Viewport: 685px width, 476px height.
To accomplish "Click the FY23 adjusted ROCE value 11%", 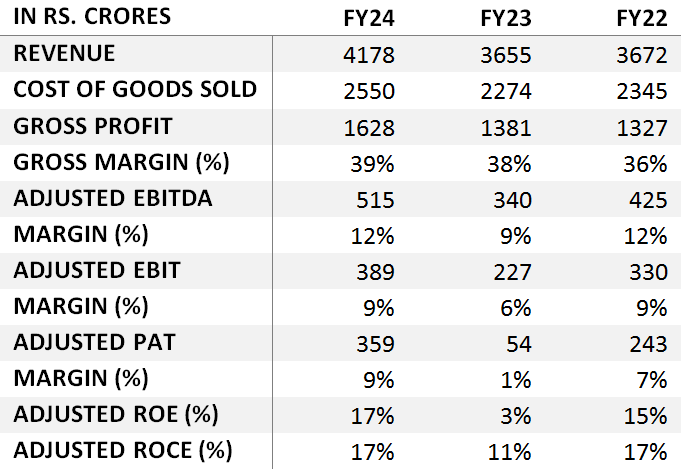I will (x=510, y=451).
